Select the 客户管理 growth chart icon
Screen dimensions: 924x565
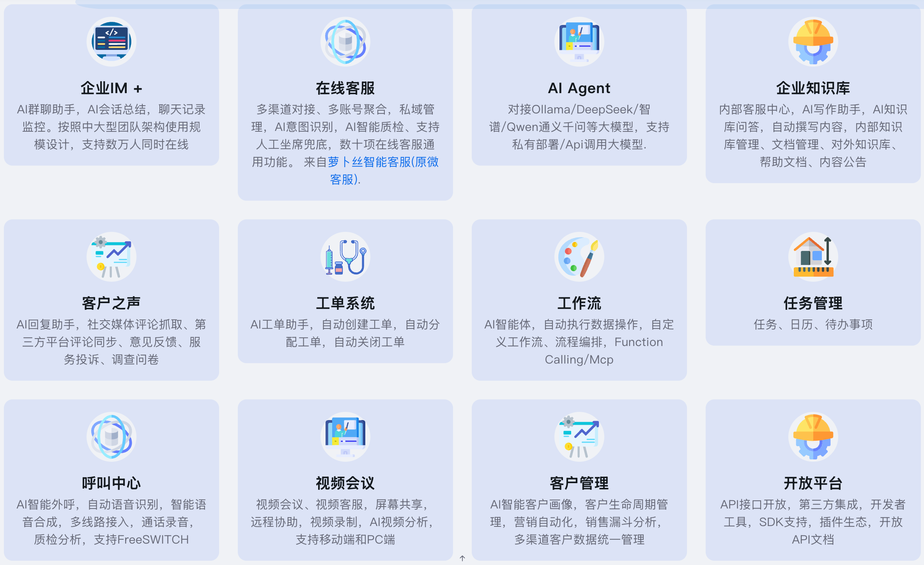click(x=579, y=436)
